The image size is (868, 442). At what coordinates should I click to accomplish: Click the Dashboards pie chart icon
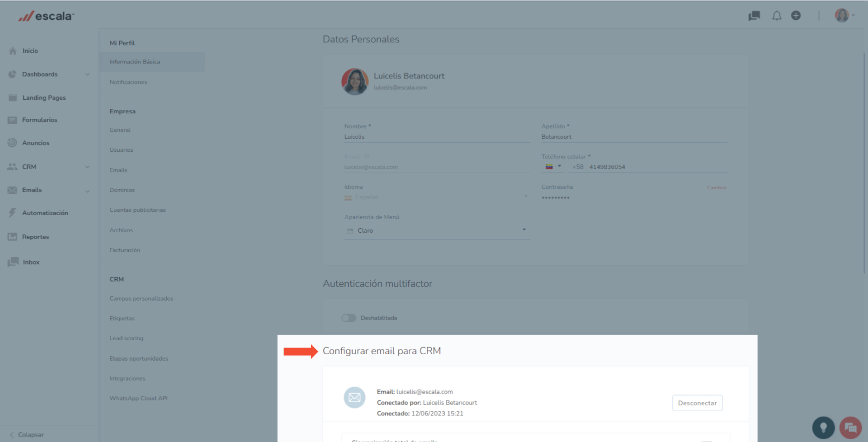coord(12,74)
